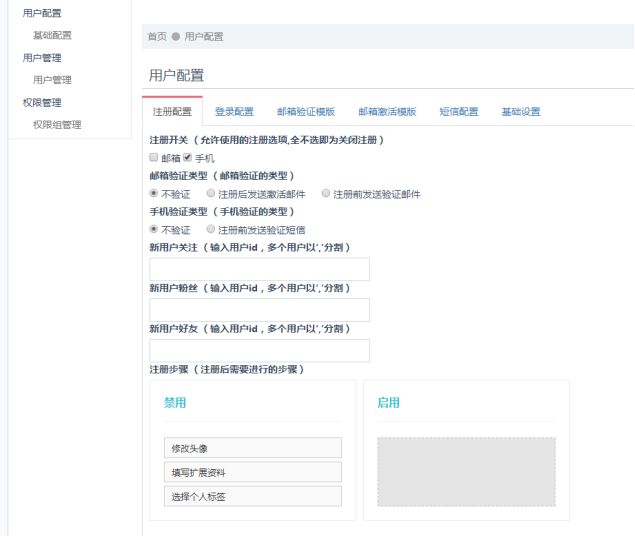635x537 pixels.
Task: Open the 邮箱验证模版 tab
Action: pos(306,111)
